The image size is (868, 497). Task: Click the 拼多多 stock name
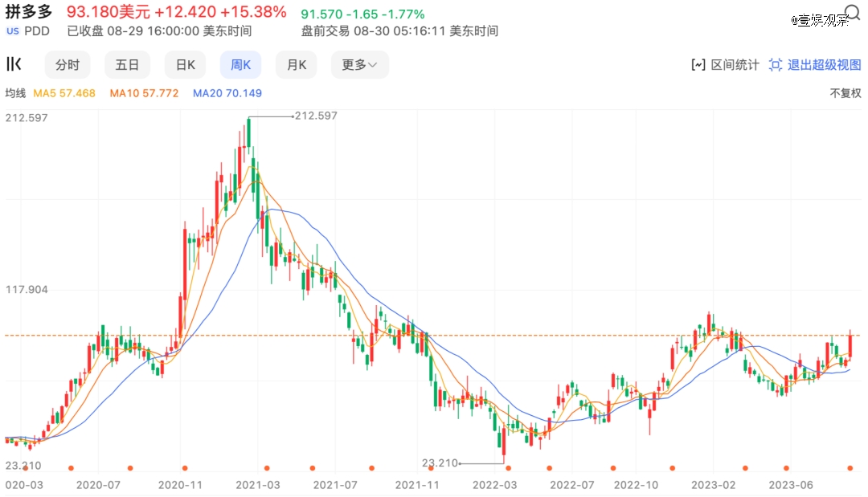click(29, 11)
